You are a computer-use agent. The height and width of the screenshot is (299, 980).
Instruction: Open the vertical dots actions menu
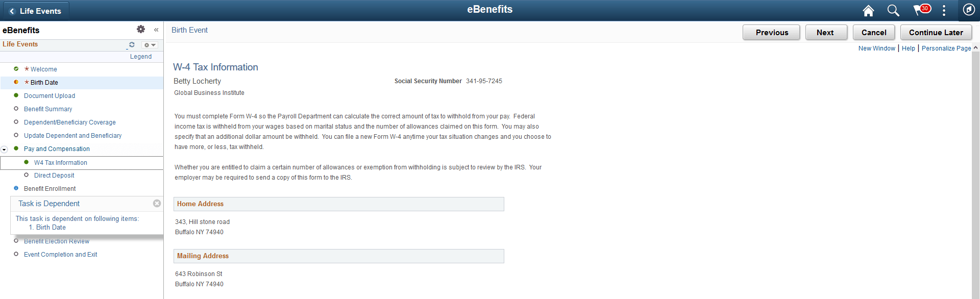[x=944, y=11]
